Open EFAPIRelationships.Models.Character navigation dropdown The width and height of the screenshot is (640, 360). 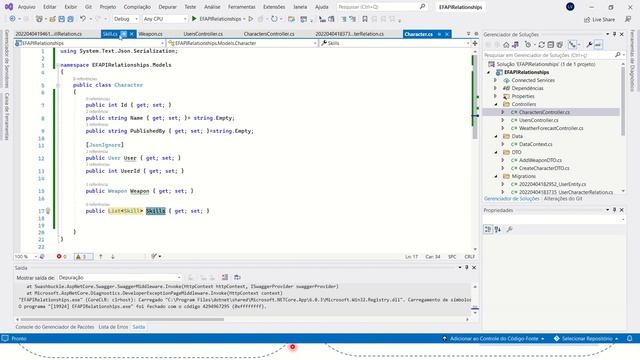tap(242, 43)
